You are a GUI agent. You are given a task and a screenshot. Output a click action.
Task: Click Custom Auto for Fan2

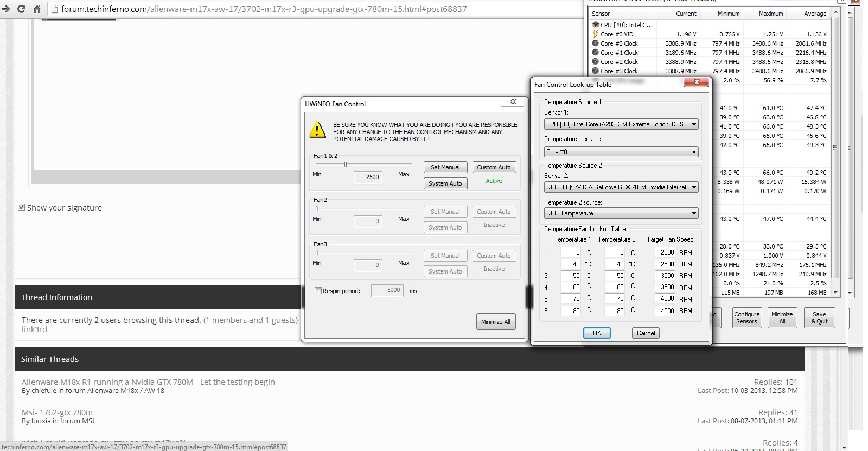tap(494, 212)
